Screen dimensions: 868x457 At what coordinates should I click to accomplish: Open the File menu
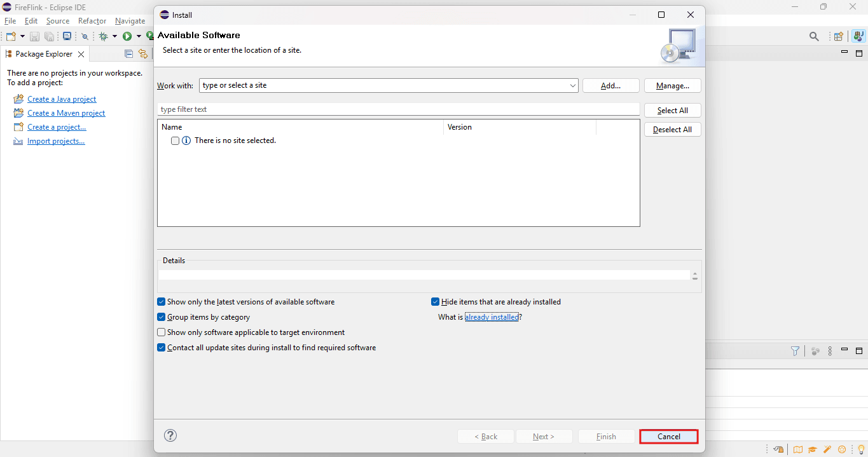(10, 21)
